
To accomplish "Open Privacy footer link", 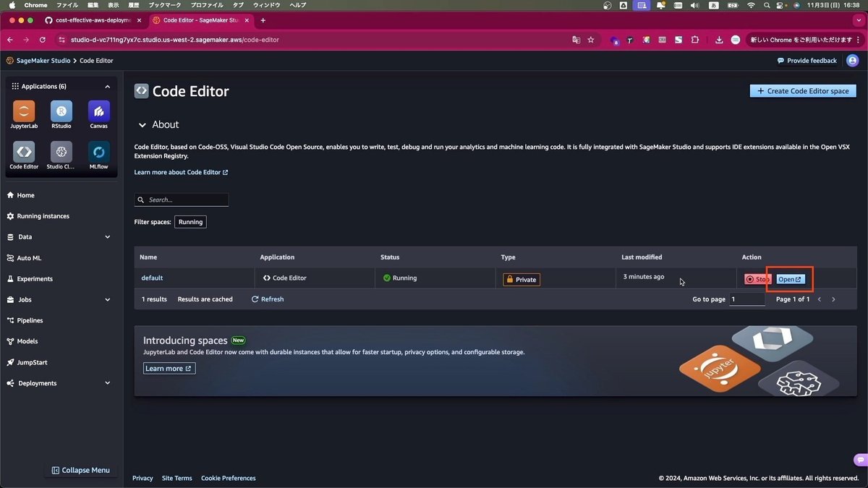I will click(x=142, y=478).
